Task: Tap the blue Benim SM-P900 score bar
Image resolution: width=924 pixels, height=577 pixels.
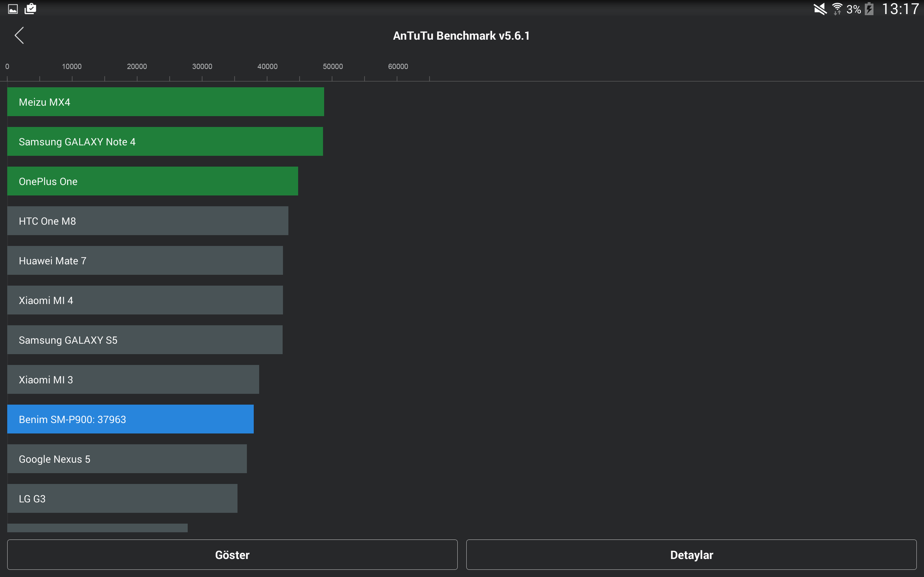Action: pos(130,419)
